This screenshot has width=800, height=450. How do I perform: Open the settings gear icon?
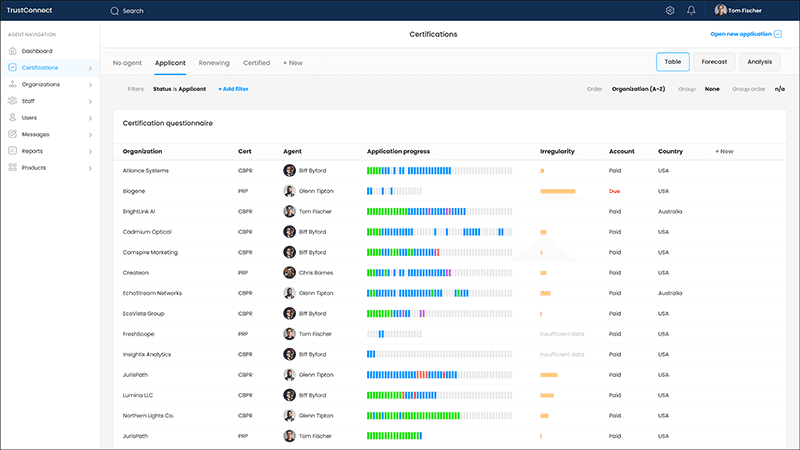[x=670, y=11]
